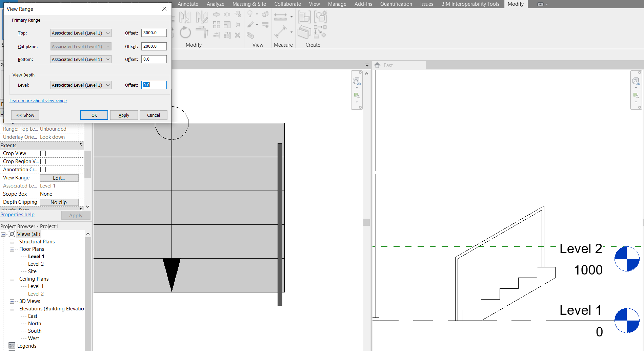Click the View Depth Offset input field
This screenshot has width=644, height=351.
(154, 85)
